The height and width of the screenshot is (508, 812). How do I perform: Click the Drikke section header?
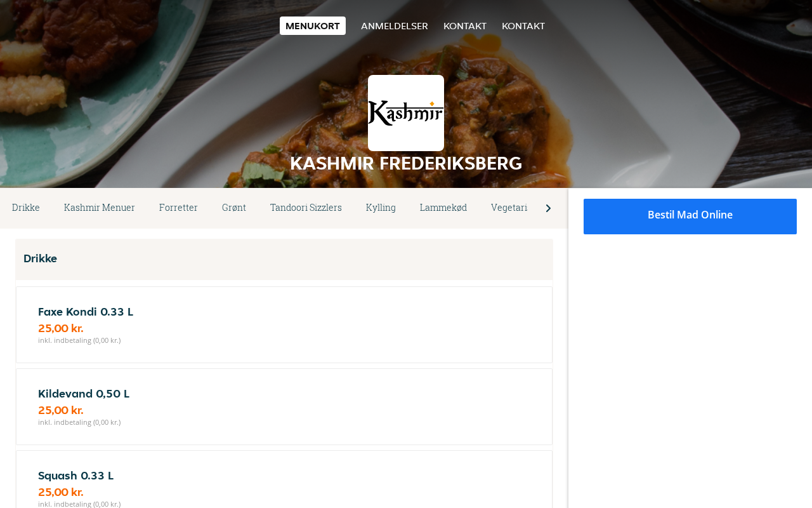[284, 259]
